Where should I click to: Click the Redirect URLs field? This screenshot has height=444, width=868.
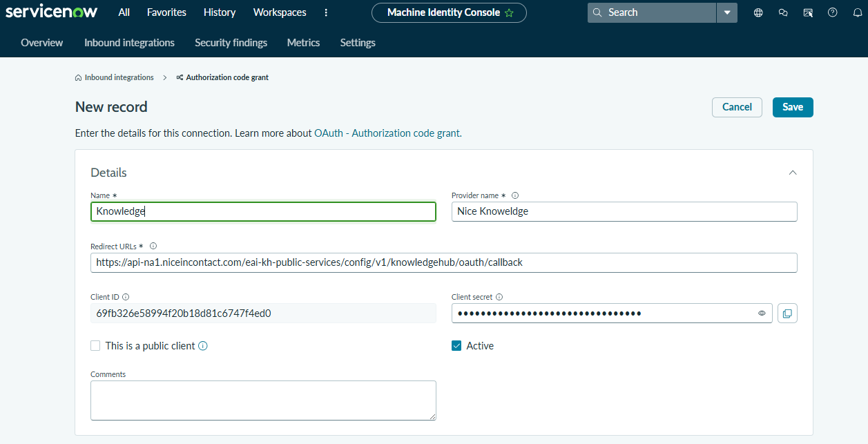tap(444, 262)
